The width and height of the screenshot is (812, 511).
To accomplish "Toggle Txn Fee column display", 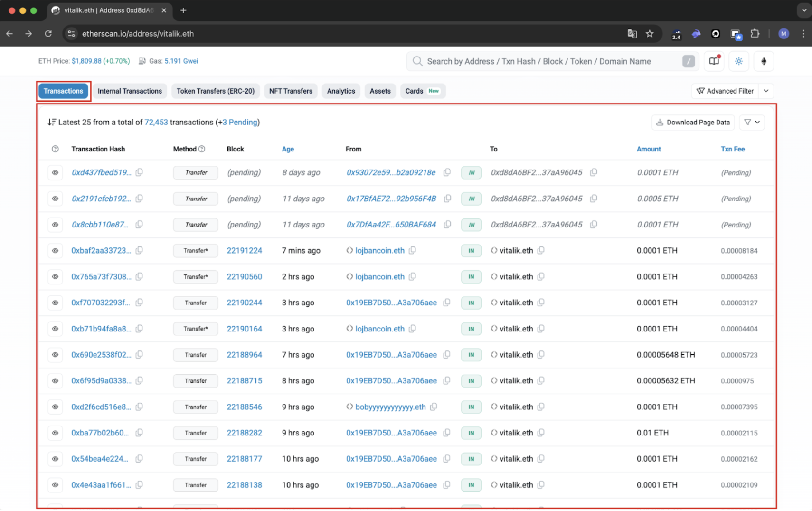I will pyautogui.click(x=733, y=149).
